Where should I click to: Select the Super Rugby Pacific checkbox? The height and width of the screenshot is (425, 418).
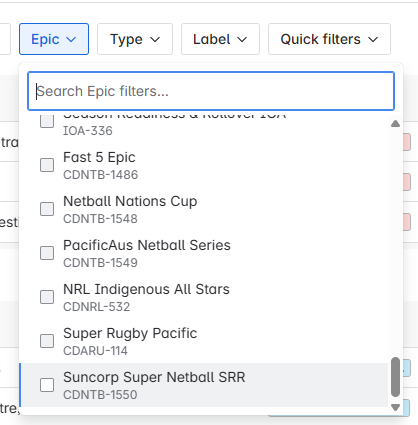(x=47, y=341)
